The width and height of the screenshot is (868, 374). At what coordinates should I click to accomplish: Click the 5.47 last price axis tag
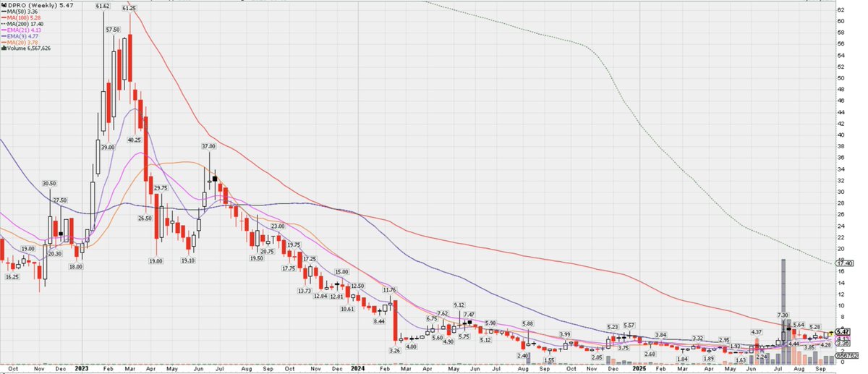tap(842, 331)
